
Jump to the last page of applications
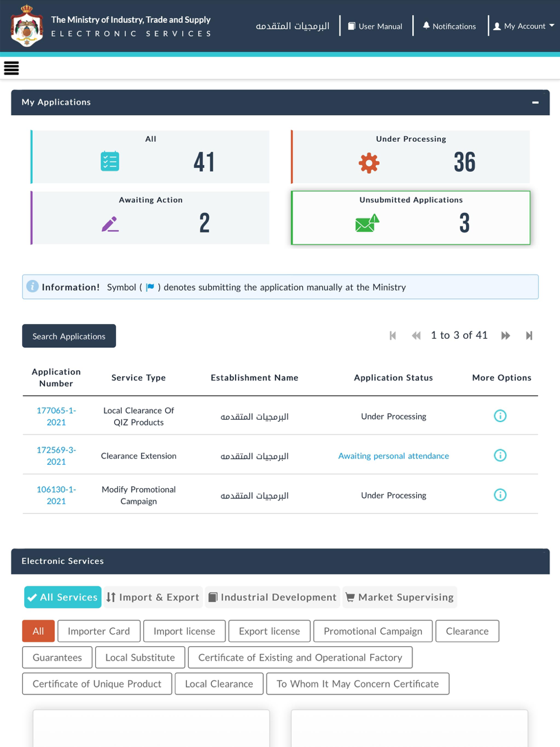pos(529,335)
